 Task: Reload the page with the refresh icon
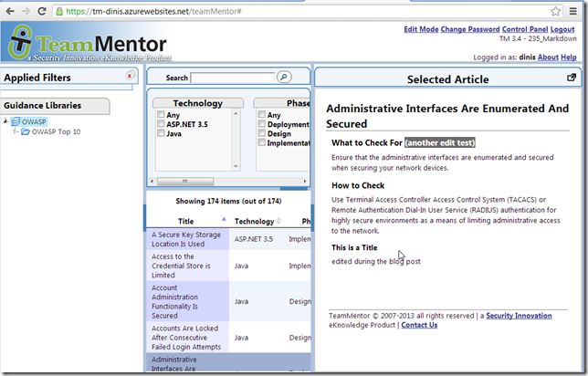pos(42,11)
